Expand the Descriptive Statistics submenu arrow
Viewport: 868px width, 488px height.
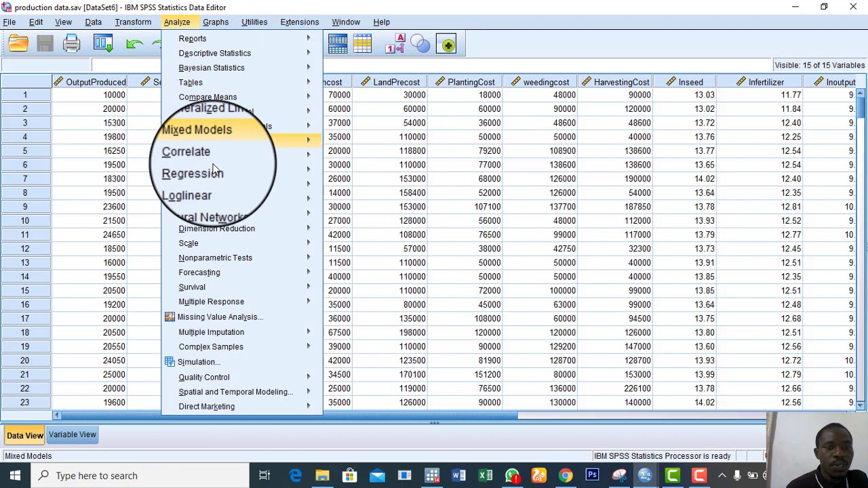[309, 53]
